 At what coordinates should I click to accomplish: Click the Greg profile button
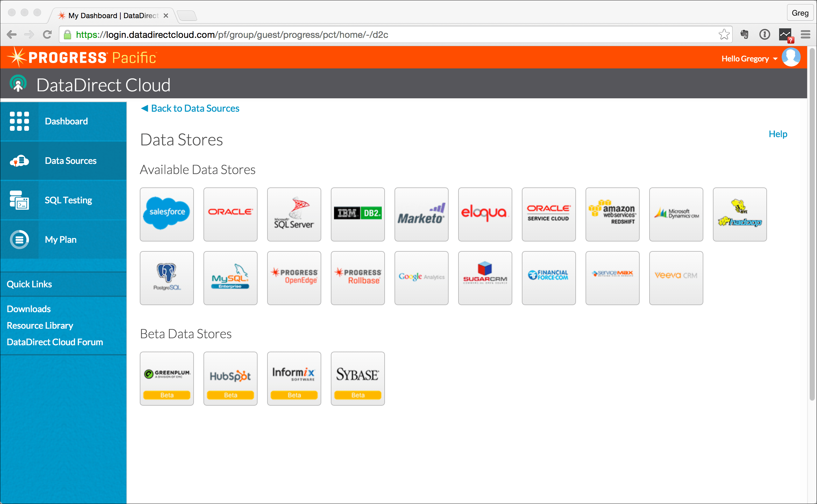pyautogui.click(x=800, y=13)
